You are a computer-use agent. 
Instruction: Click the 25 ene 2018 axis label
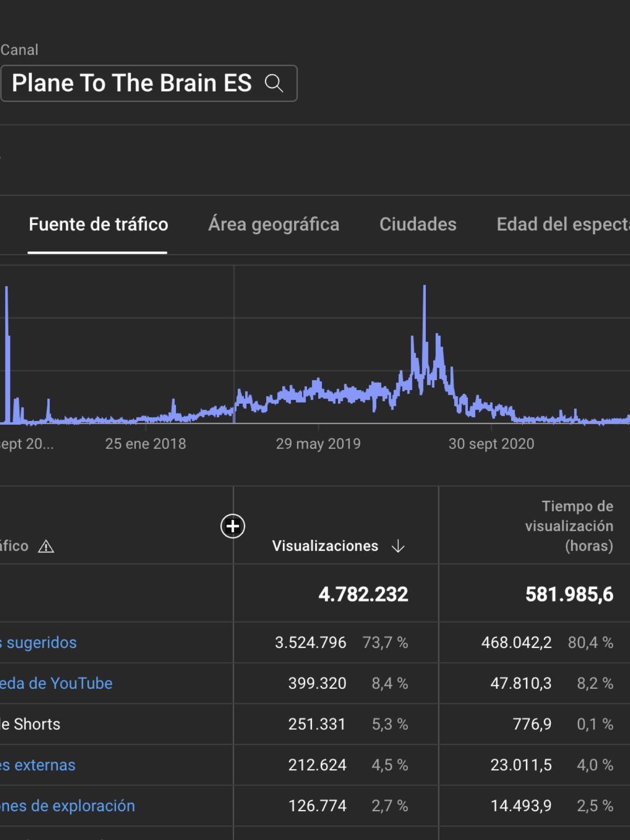click(145, 444)
